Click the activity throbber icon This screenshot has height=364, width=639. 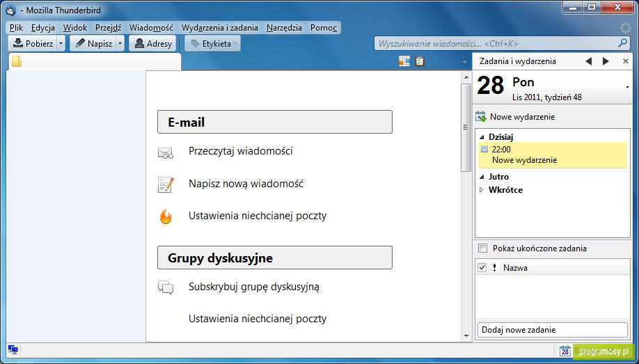click(625, 28)
